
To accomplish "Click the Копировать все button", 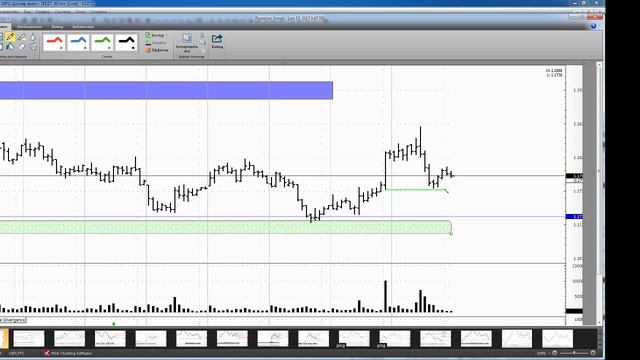I will (187, 43).
